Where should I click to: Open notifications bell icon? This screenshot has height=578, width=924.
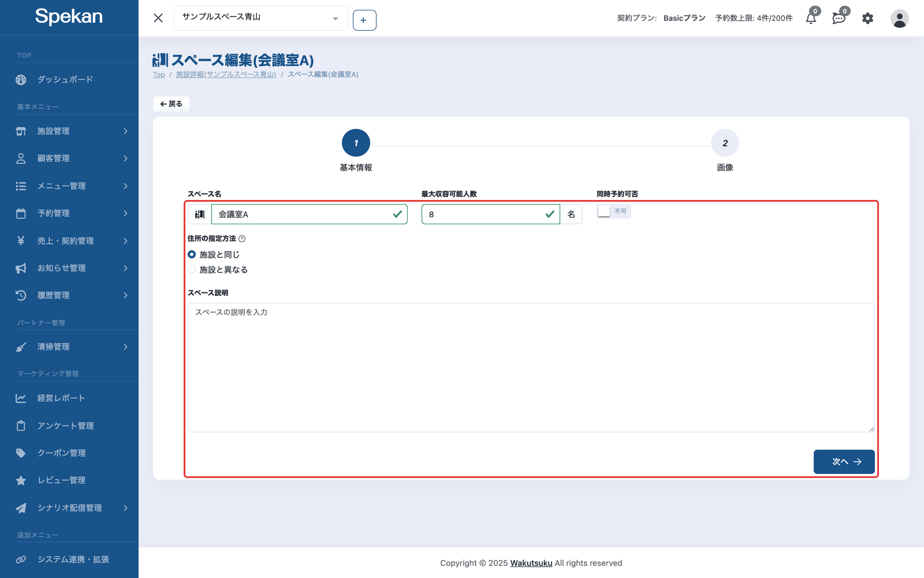coord(811,18)
